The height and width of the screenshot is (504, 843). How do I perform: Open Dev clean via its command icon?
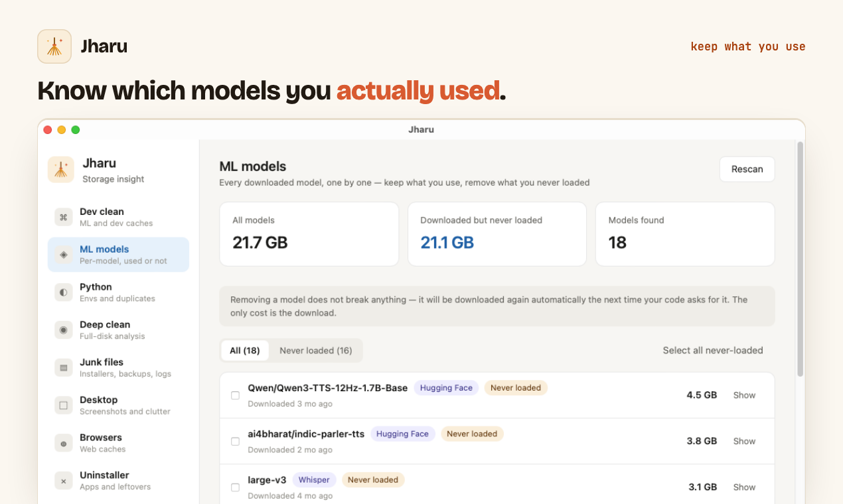tap(64, 217)
